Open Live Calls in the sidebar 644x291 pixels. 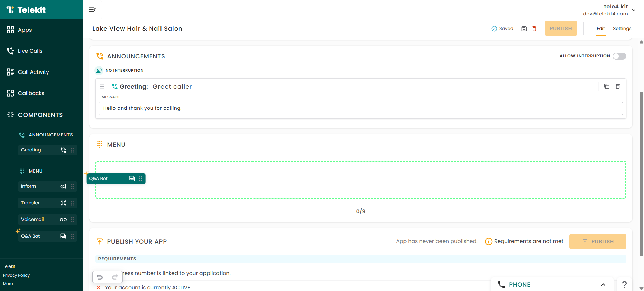click(x=25, y=51)
